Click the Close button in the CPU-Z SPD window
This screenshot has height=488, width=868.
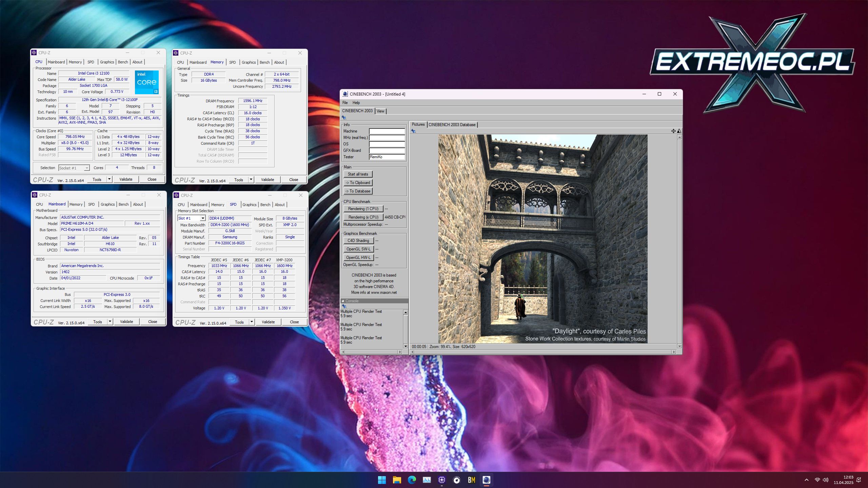294,322
